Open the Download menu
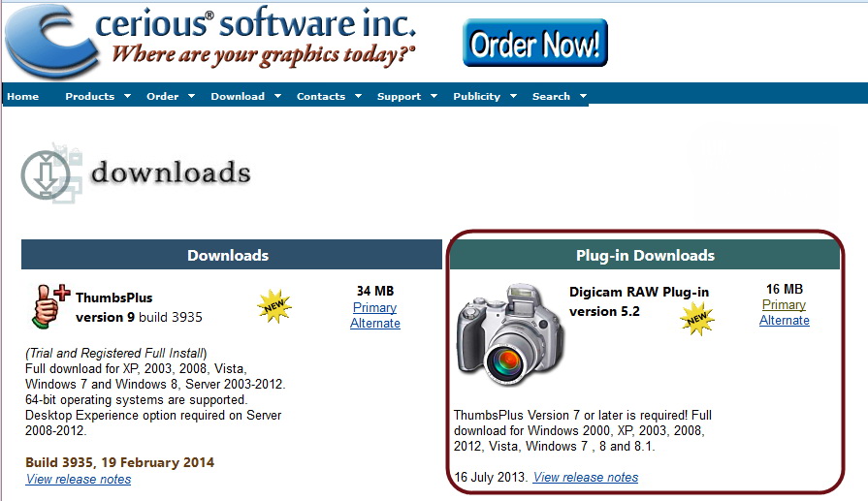This screenshot has width=868, height=501. (x=238, y=96)
